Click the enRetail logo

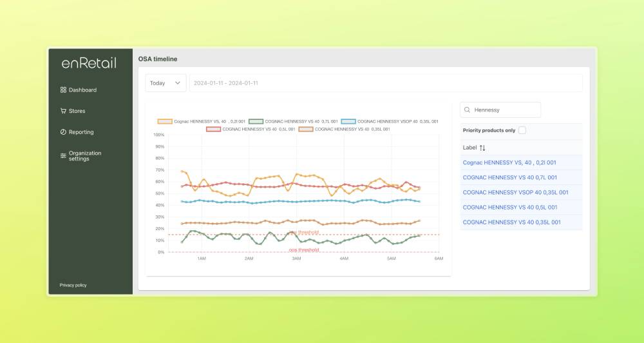pos(89,63)
